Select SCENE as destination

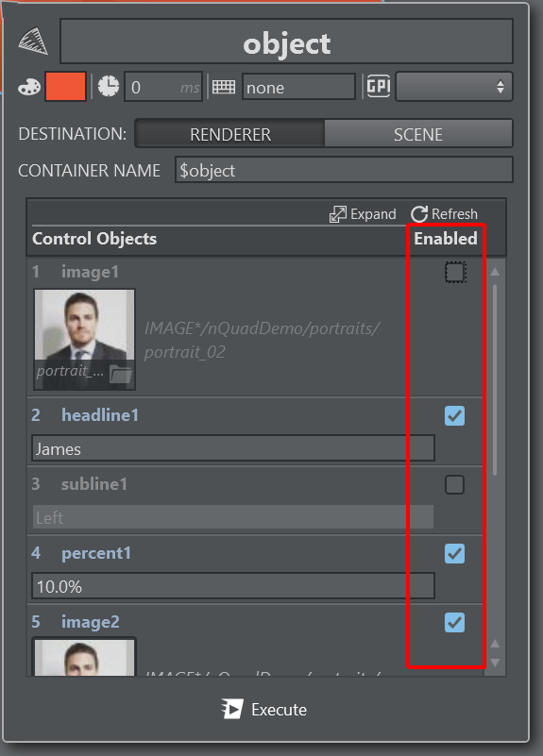(x=418, y=134)
